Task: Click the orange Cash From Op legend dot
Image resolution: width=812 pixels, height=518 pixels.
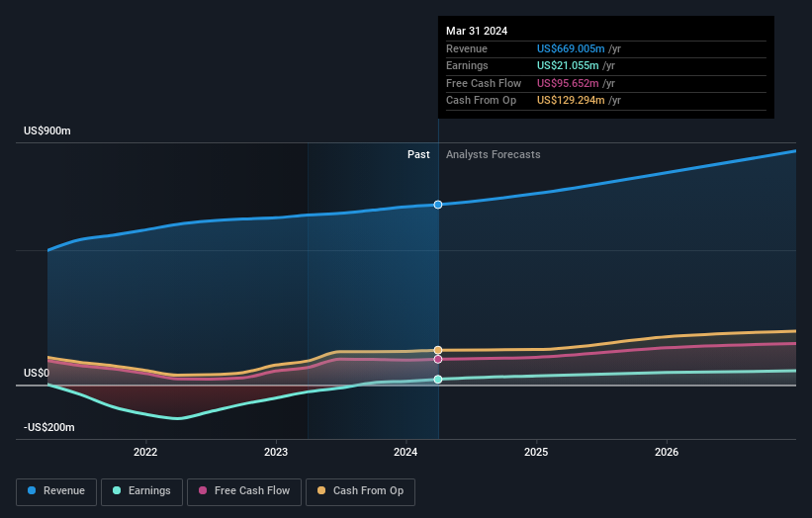Action: point(321,490)
